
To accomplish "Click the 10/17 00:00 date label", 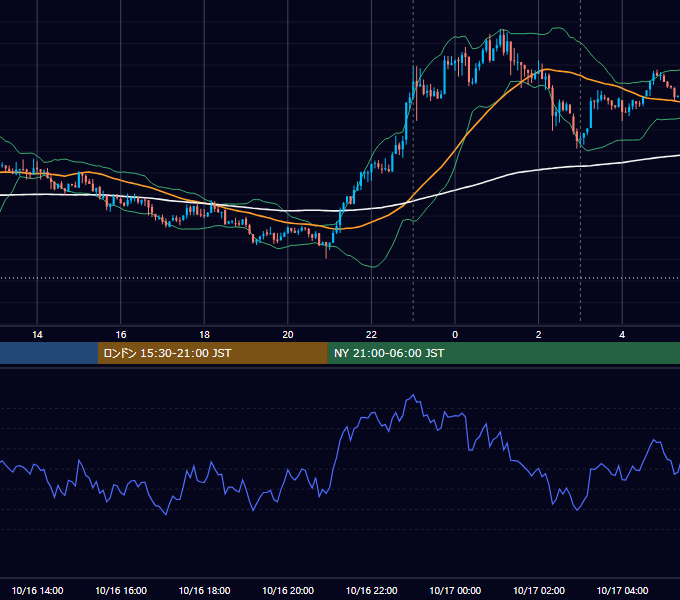I will click(455, 590).
